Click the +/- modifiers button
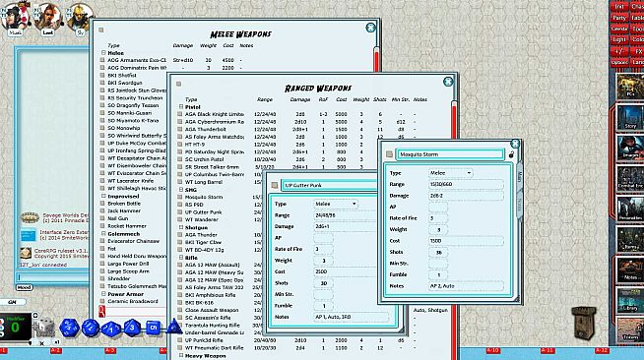The image size is (644, 360). 619,52
